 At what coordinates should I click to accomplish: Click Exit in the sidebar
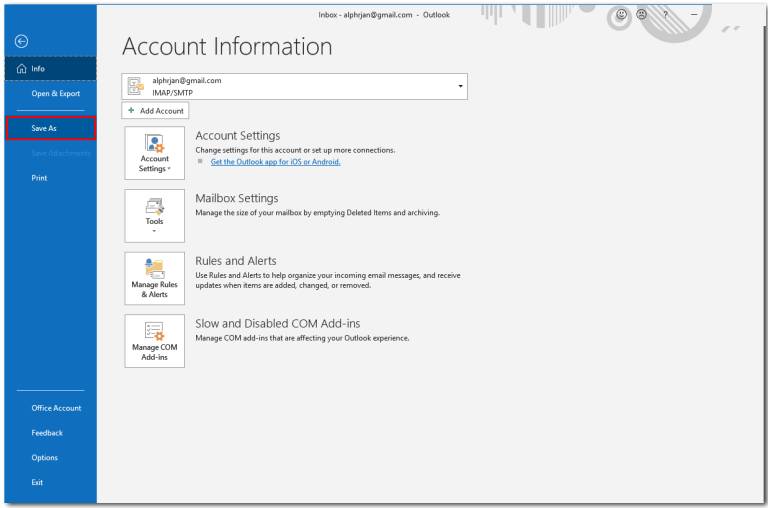pos(50,483)
